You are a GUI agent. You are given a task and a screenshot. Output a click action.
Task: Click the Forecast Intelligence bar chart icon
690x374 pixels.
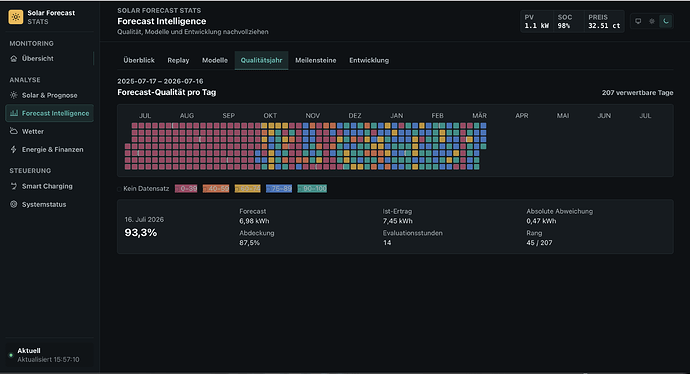[14, 113]
